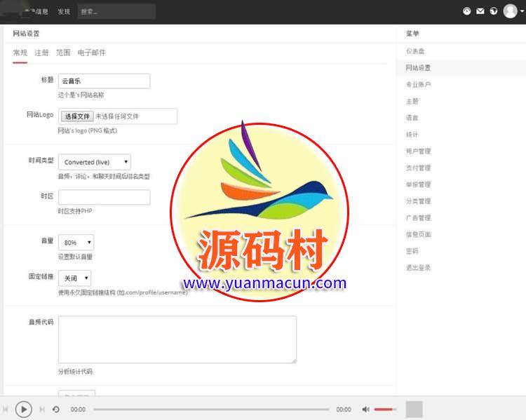Open 发现 in the top navigation
This screenshot has height=420, width=526.
coord(64,12)
